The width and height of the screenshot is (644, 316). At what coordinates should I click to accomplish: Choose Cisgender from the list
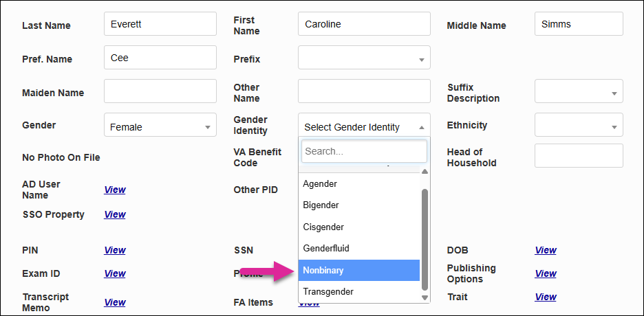point(359,227)
